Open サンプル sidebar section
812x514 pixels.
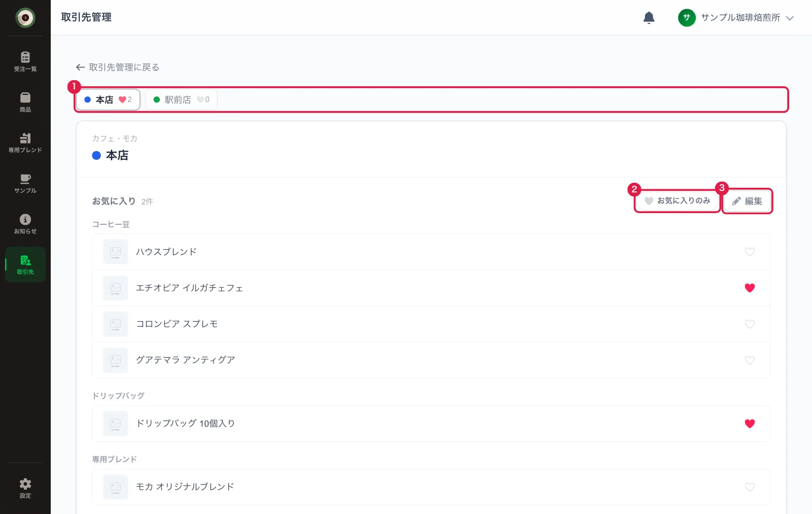(25, 183)
